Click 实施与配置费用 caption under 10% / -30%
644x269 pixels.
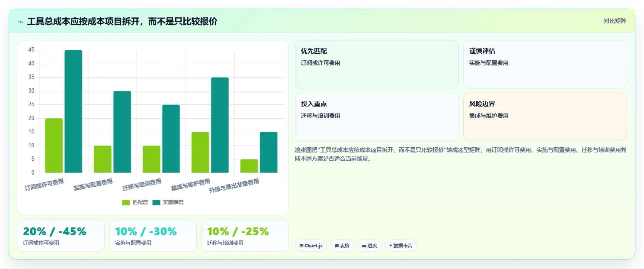coord(133,243)
